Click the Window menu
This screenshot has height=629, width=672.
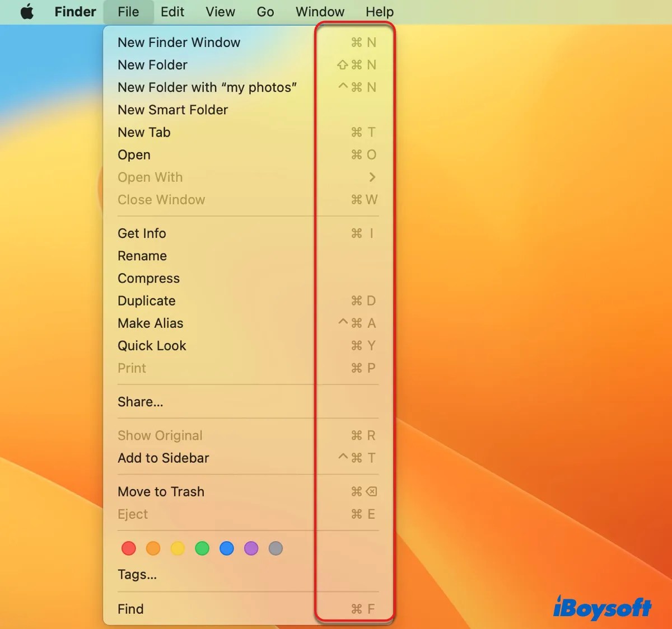(319, 12)
